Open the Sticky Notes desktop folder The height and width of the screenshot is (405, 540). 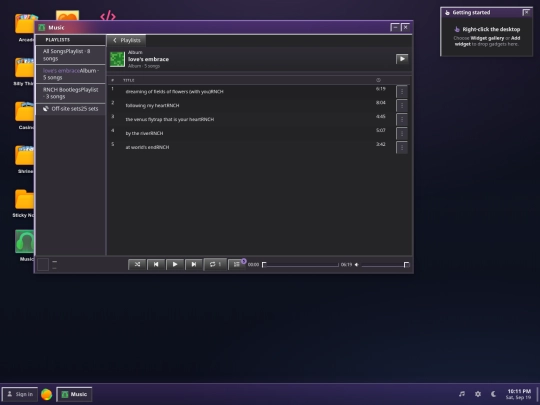click(24, 202)
